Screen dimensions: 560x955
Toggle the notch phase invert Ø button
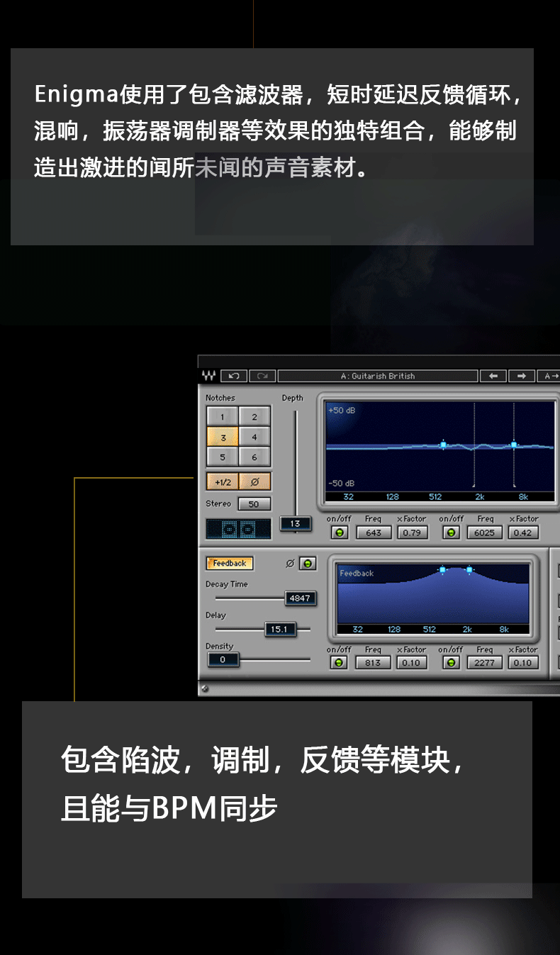point(254,482)
